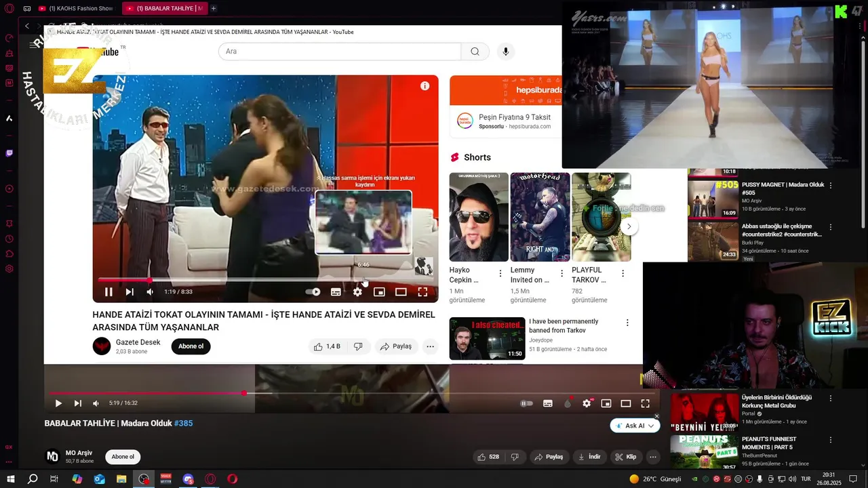
Task: Open Gazete Desek channel link
Action: point(138,342)
